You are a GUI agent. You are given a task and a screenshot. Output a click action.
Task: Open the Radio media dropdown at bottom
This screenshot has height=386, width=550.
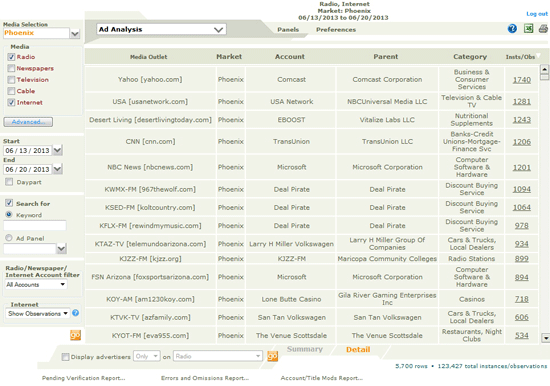pyautogui.click(x=218, y=356)
